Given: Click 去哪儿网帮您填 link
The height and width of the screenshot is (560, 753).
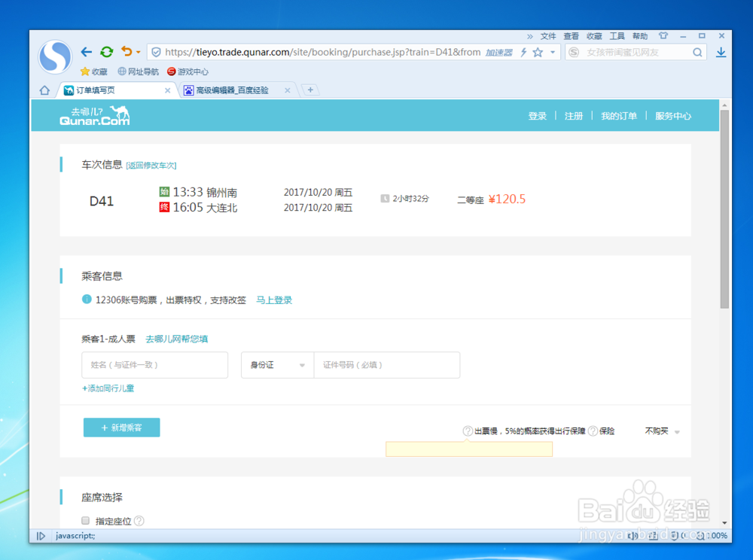Looking at the screenshot, I should click(x=177, y=339).
